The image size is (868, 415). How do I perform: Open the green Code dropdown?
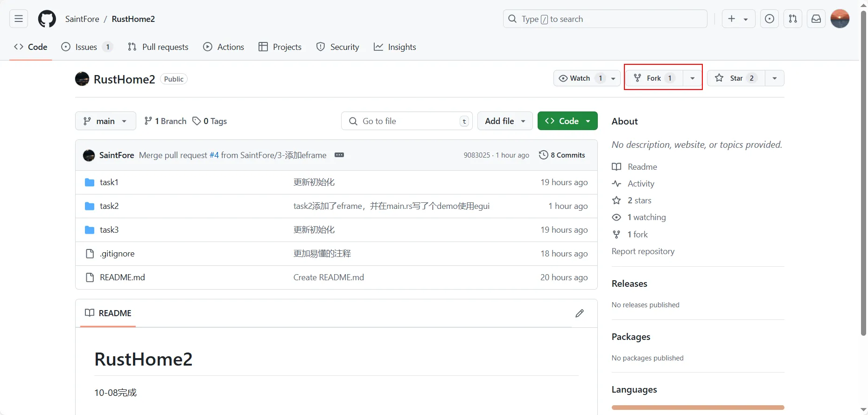pos(567,121)
